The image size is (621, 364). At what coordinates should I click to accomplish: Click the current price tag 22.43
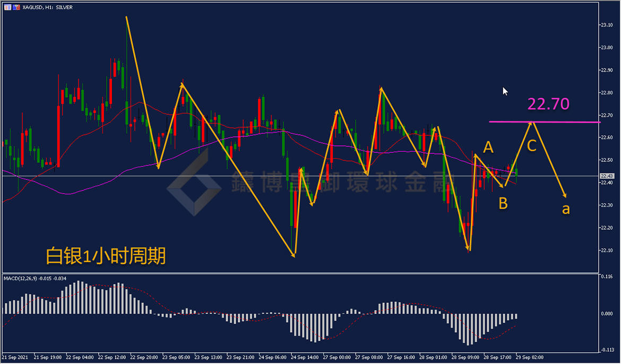coord(607,176)
